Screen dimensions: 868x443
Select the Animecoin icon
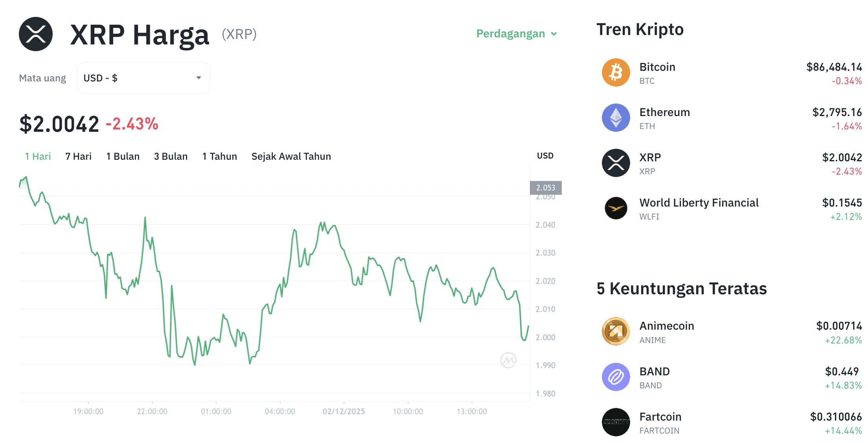point(616,331)
